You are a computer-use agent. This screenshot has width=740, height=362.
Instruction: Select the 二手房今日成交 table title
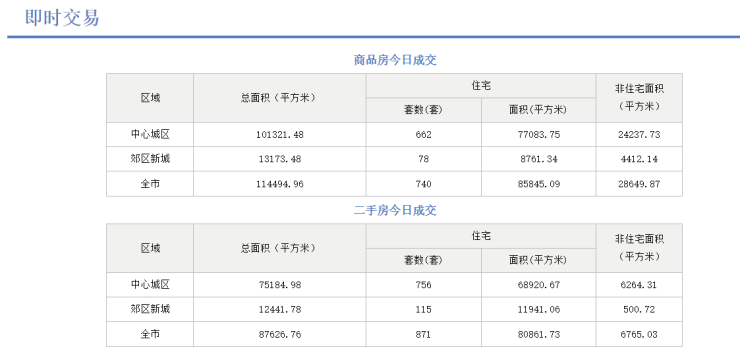pos(395,210)
